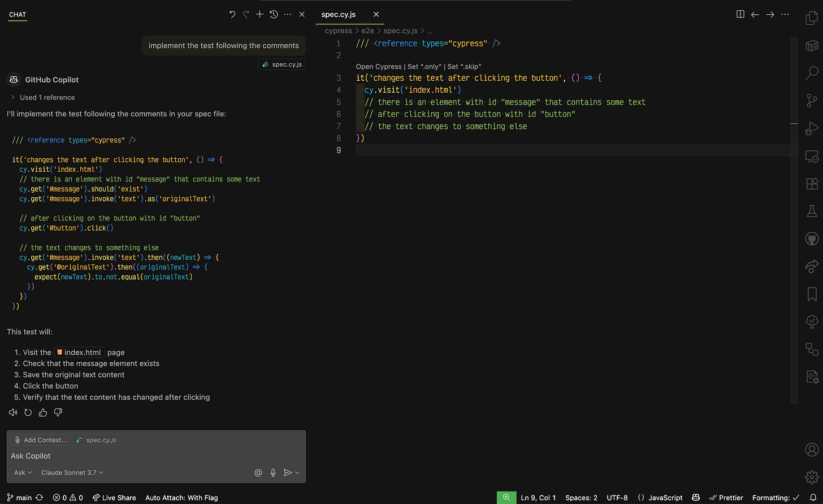Open problems errors and warnings indicator
This screenshot has width=823, height=504.
point(68,498)
